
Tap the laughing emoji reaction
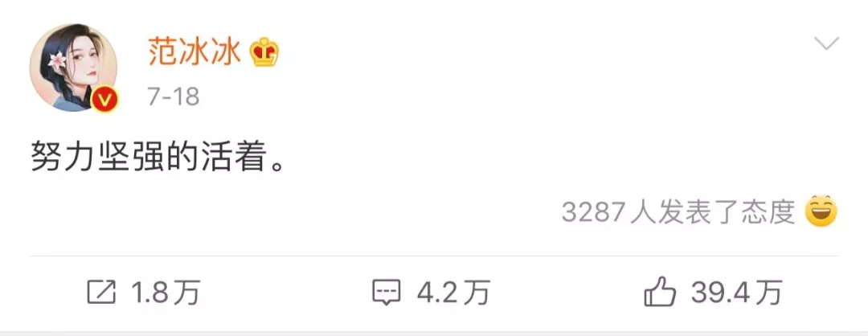[x=821, y=211]
